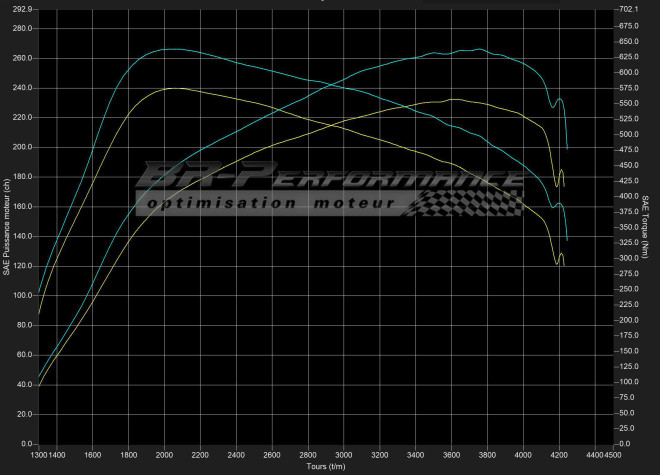Viewport: 660px width, 475px height.
Task: Click the 2000 tick on the rpm axis
Action: point(165,455)
